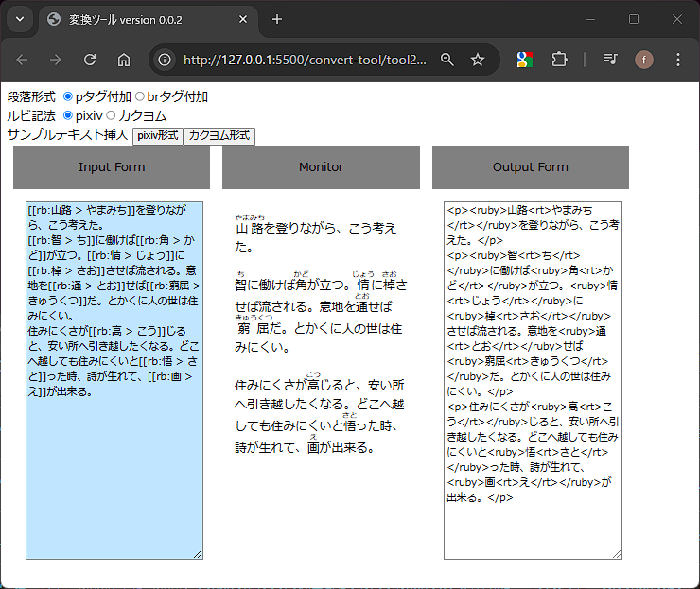View site information icon in address bar

tap(165, 60)
